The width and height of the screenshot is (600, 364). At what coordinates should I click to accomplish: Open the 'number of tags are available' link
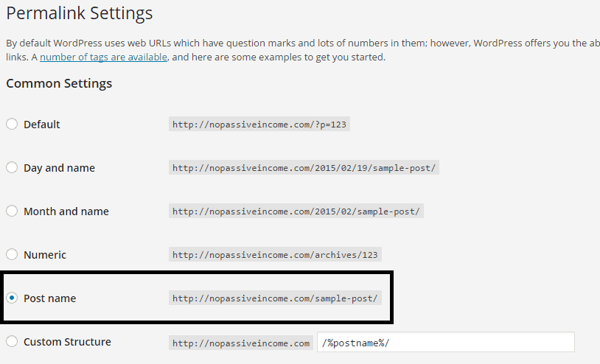(x=103, y=57)
